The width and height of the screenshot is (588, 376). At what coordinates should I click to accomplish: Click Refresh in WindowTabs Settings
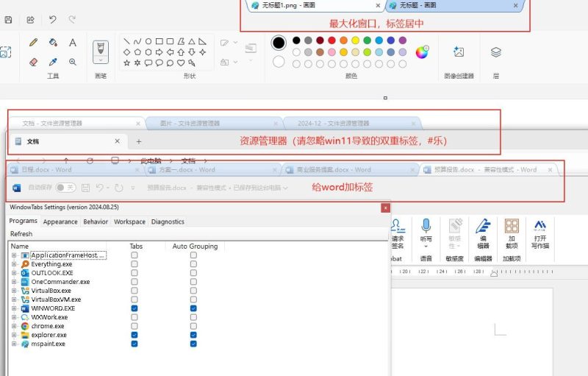tap(21, 234)
